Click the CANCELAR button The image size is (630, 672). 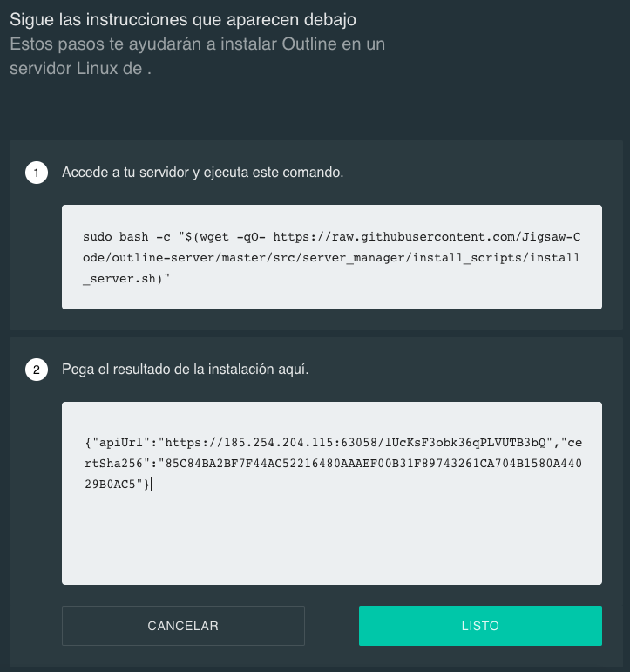(x=183, y=626)
